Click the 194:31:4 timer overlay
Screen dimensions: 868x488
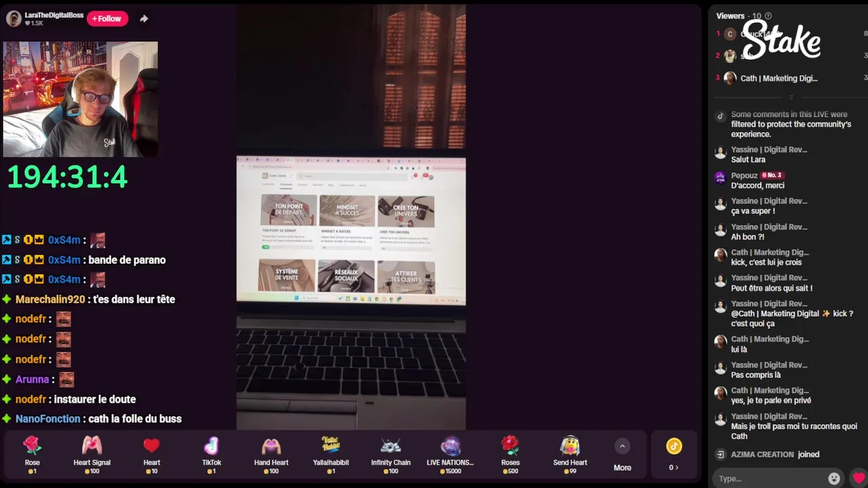tap(67, 177)
